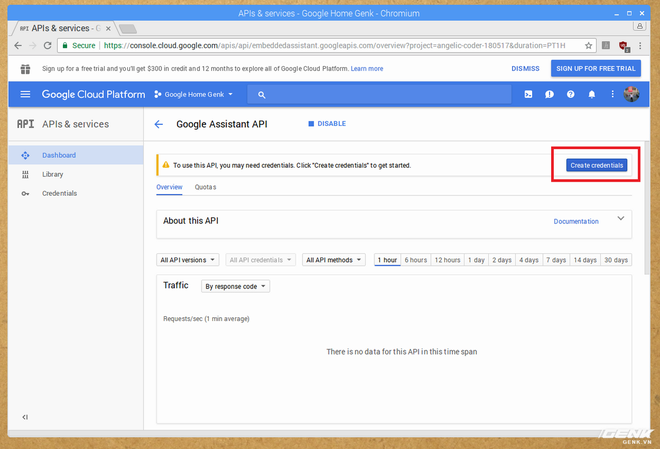Close the APIs & services browser tab

click(x=108, y=29)
